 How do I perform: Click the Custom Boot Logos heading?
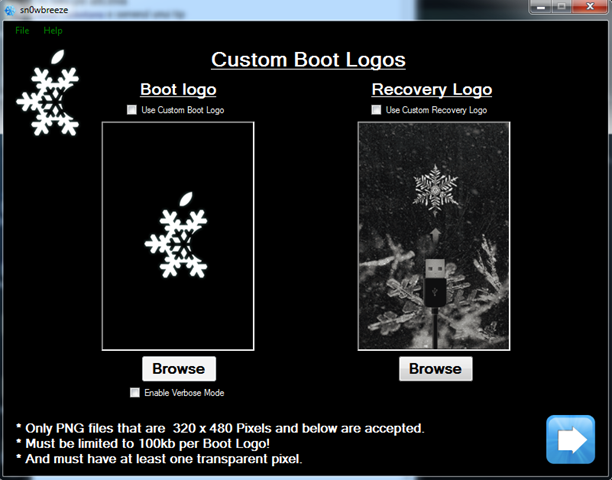308,60
